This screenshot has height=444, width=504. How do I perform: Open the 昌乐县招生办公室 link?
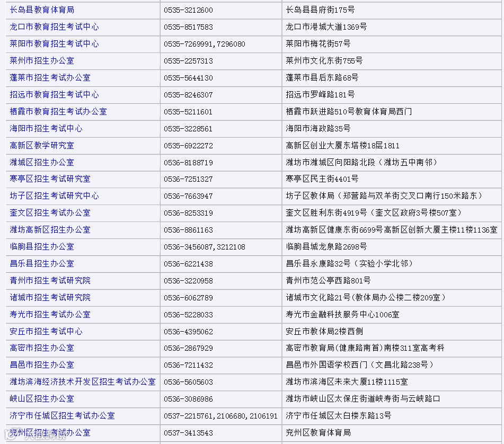(42, 264)
